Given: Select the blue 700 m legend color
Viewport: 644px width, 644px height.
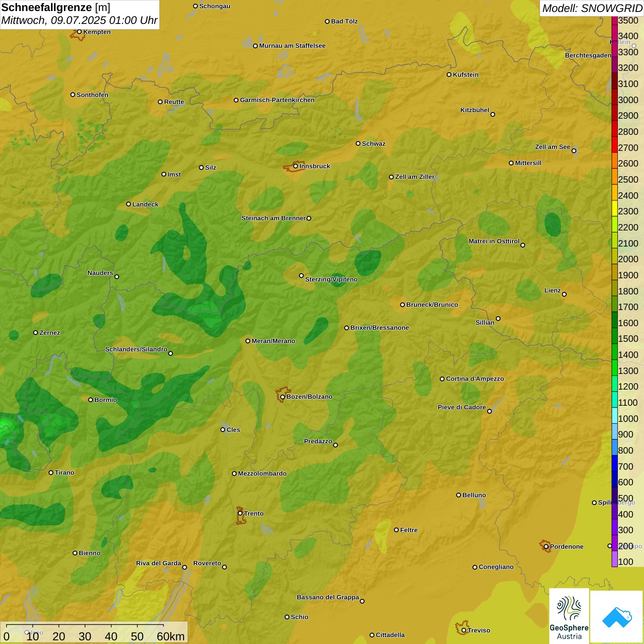Looking at the screenshot, I should 615,463.
